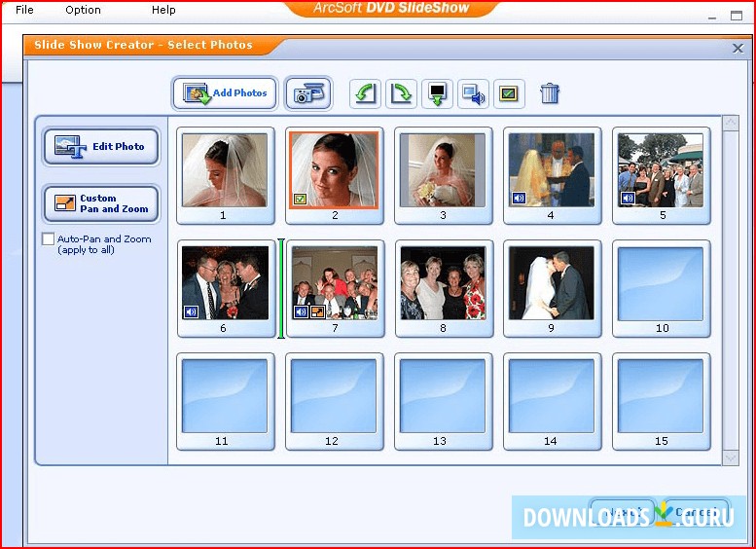The image size is (756, 549).
Task: Open the Option menu
Action: point(83,10)
